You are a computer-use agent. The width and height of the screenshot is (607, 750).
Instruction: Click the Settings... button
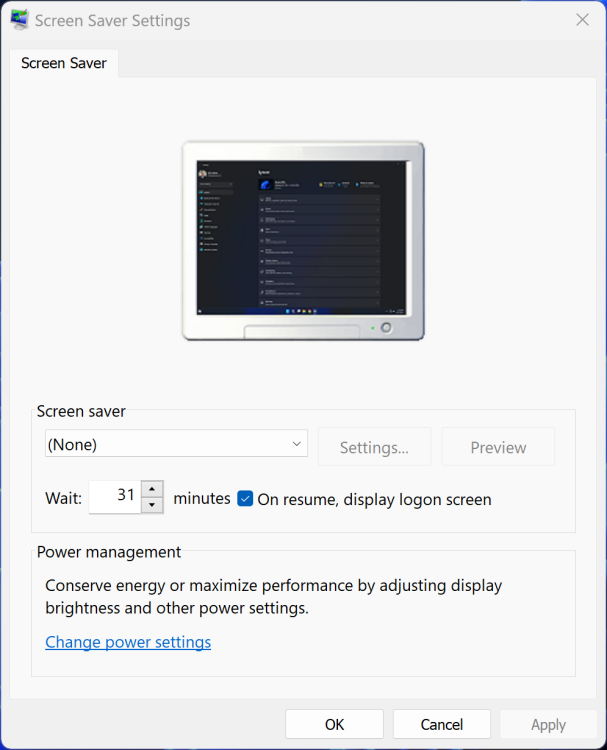(x=374, y=447)
